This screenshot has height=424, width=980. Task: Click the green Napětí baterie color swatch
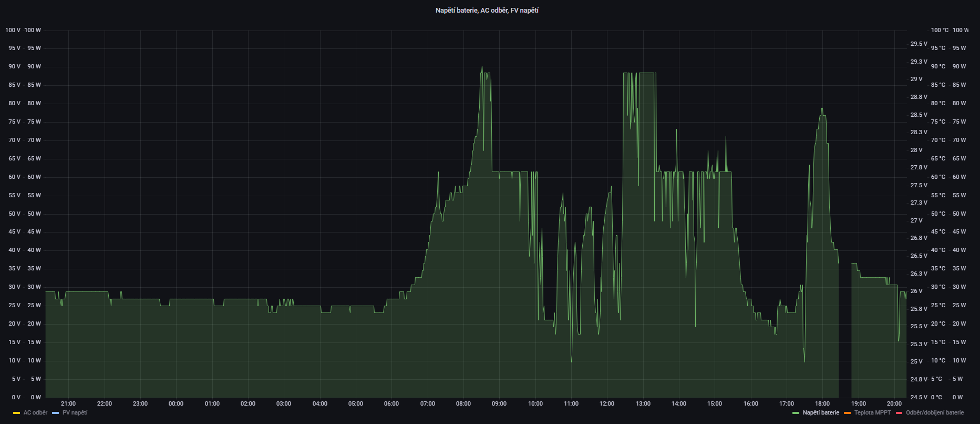796,413
